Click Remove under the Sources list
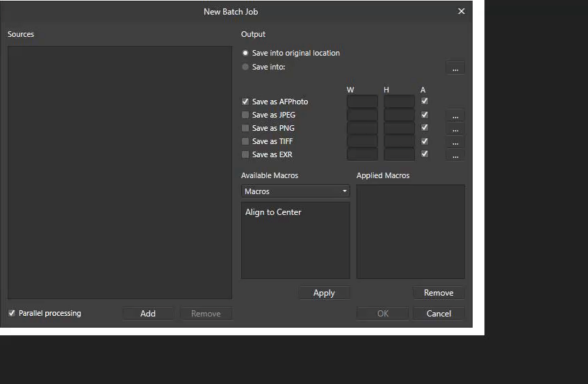This screenshot has height=384, width=588. click(206, 314)
